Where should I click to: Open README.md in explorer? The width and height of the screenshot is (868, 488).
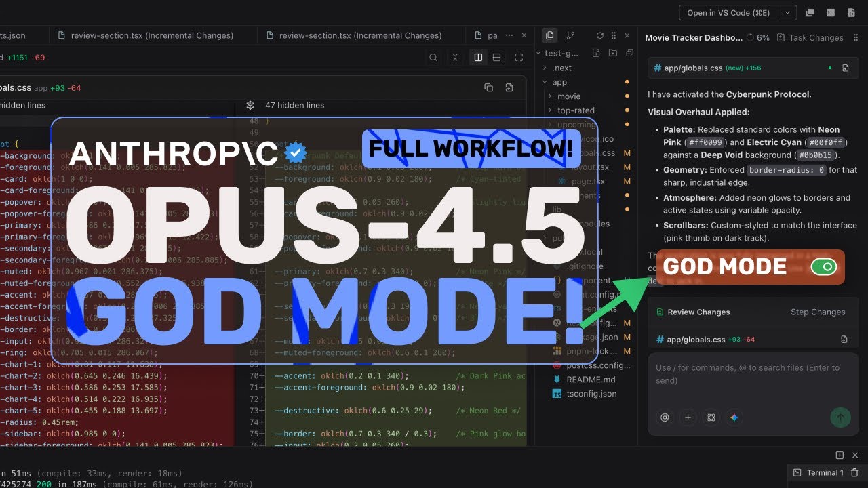click(590, 380)
